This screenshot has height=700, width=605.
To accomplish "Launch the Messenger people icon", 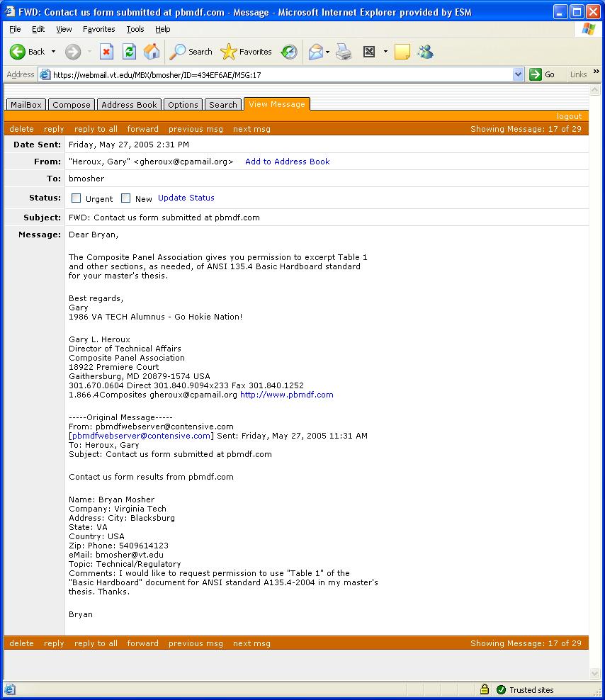I will [x=425, y=52].
